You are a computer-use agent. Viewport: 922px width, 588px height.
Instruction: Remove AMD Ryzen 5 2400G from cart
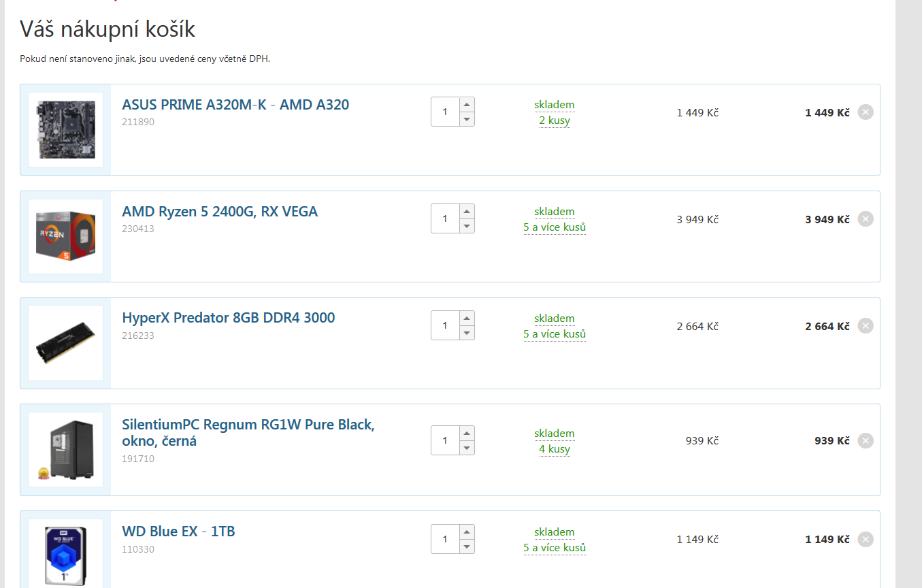(865, 219)
